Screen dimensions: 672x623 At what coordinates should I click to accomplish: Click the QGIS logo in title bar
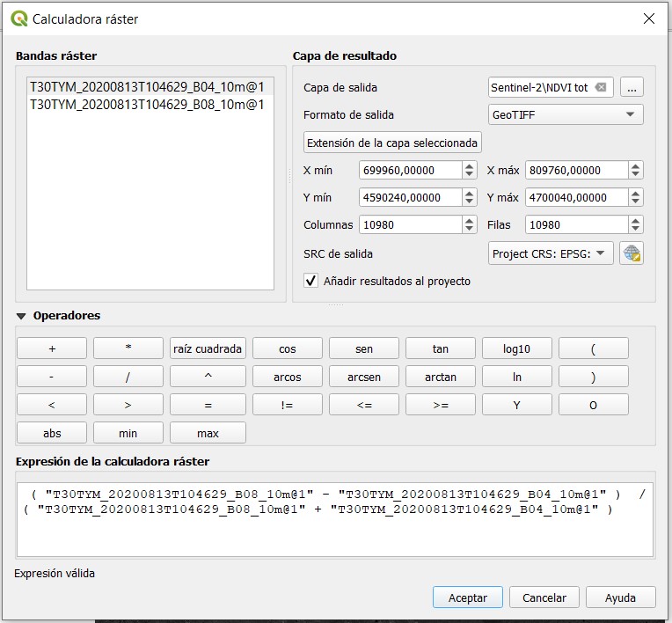18,18
